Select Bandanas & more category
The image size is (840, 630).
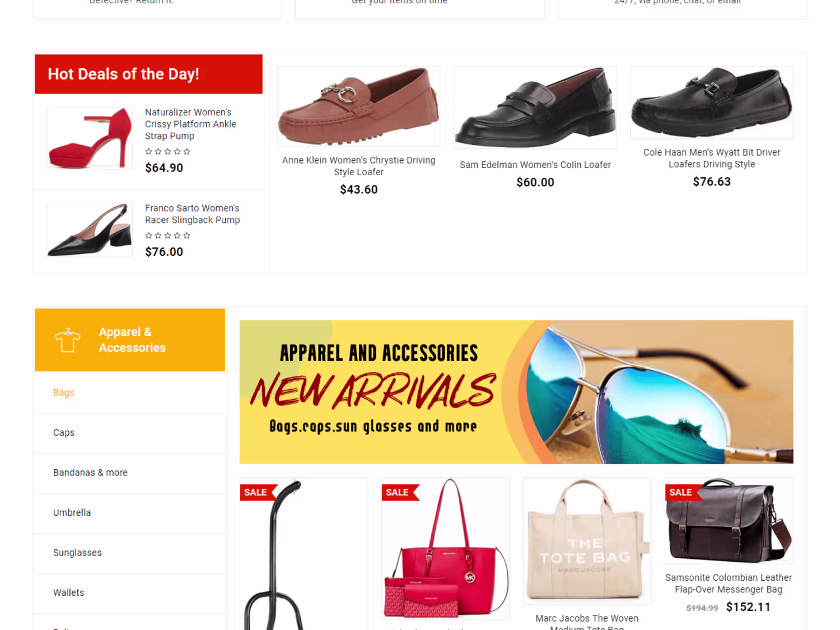90,473
